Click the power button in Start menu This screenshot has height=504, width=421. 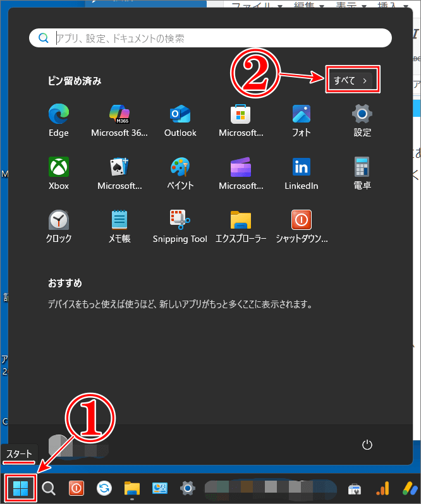(367, 445)
